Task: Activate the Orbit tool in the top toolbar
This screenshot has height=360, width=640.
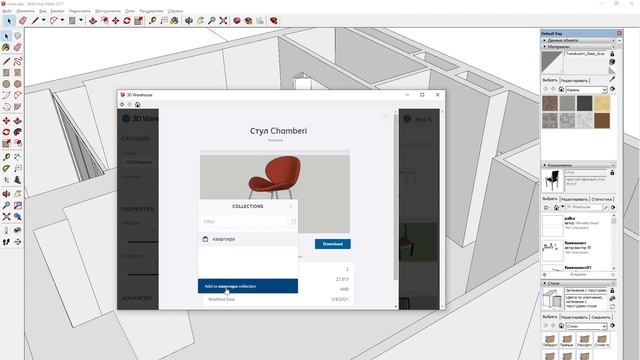Action: tap(189, 20)
